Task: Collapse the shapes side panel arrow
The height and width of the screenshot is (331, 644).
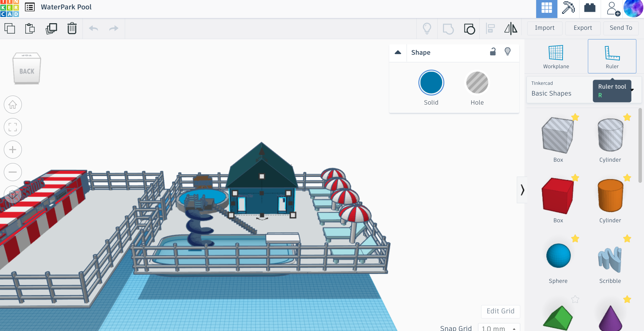Action: [x=522, y=190]
